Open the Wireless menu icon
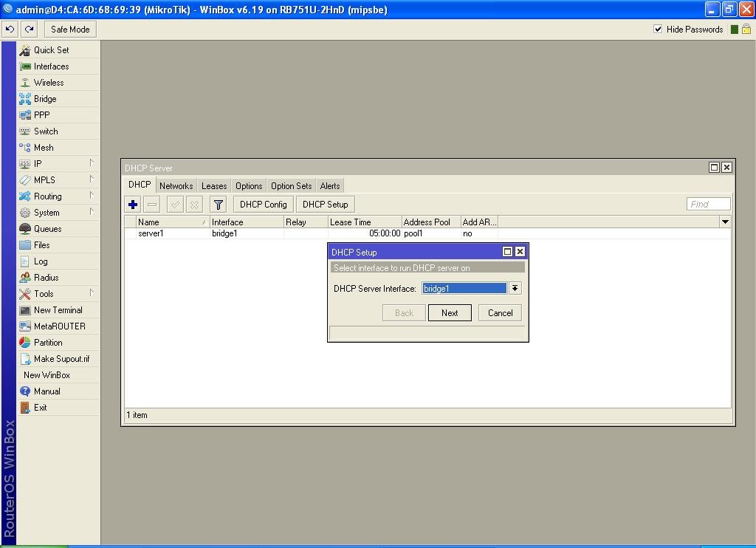Viewport: 756px width, 548px height. click(25, 83)
